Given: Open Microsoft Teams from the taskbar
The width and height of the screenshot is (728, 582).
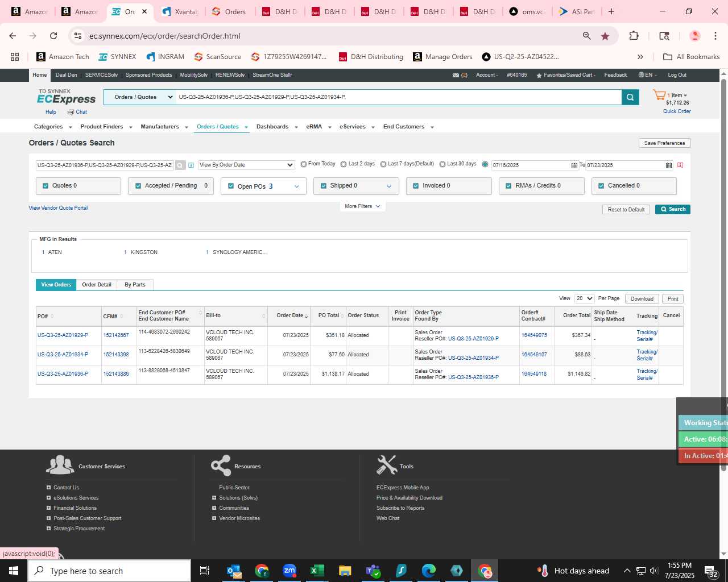Looking at the screenshot, I should [x=373, y=571].
